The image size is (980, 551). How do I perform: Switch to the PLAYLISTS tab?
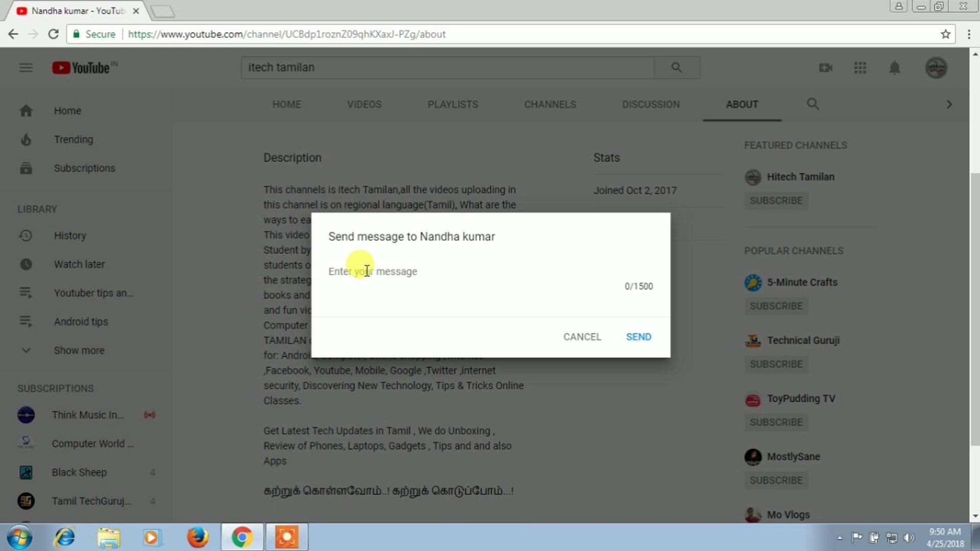[452, 104]
